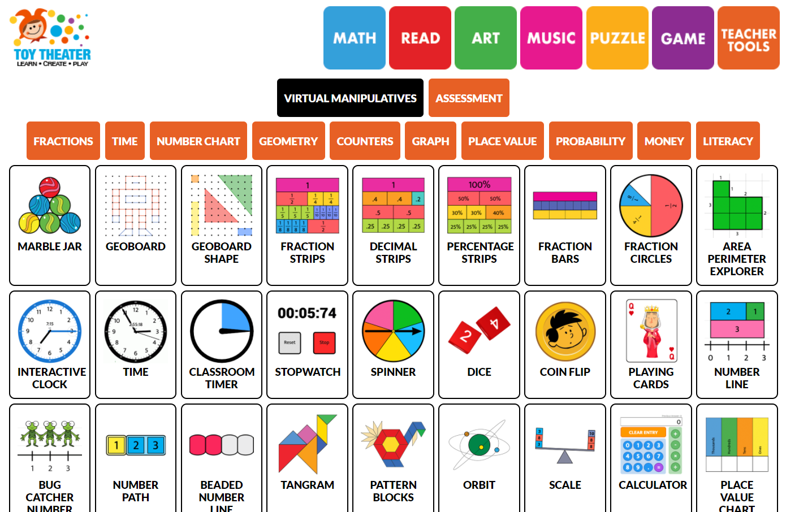Viewport: 812px width, 512px height.
Task: Filter by the Probability category
Action: point(590,141)
